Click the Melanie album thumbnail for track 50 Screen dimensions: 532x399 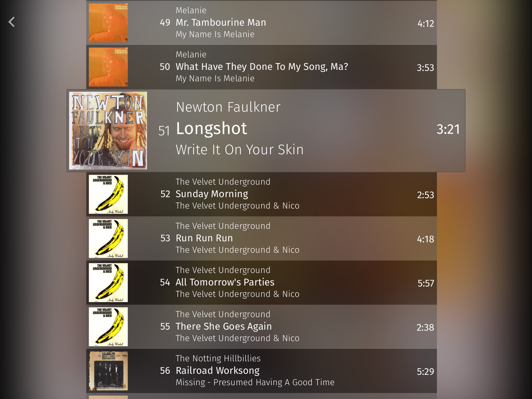pyautogui.click(x=108, y=67)
